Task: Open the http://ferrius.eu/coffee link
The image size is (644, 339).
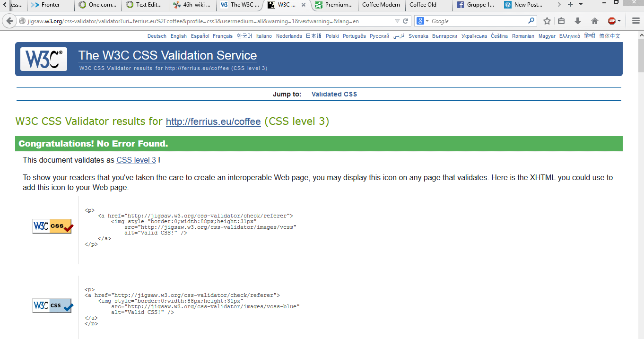Action: (x=213, y=122)
